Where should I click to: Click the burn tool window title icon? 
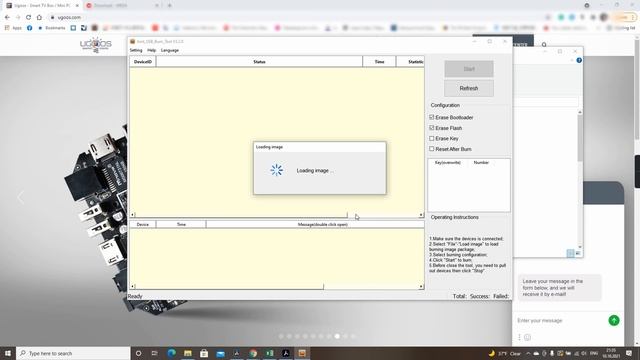tap(132, 41)
